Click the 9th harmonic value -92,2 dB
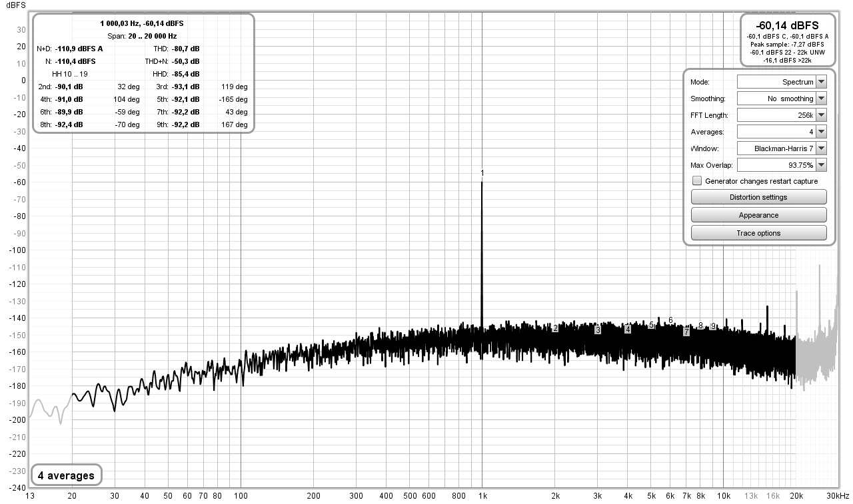The width and height of the screenshot is (853, 504). tap(186, 125)
